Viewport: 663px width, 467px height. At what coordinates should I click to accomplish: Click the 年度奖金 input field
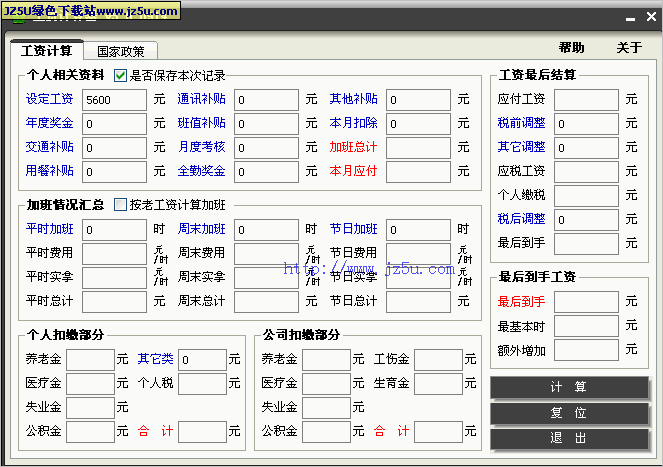pyautogui.click(x=114, y=124)
